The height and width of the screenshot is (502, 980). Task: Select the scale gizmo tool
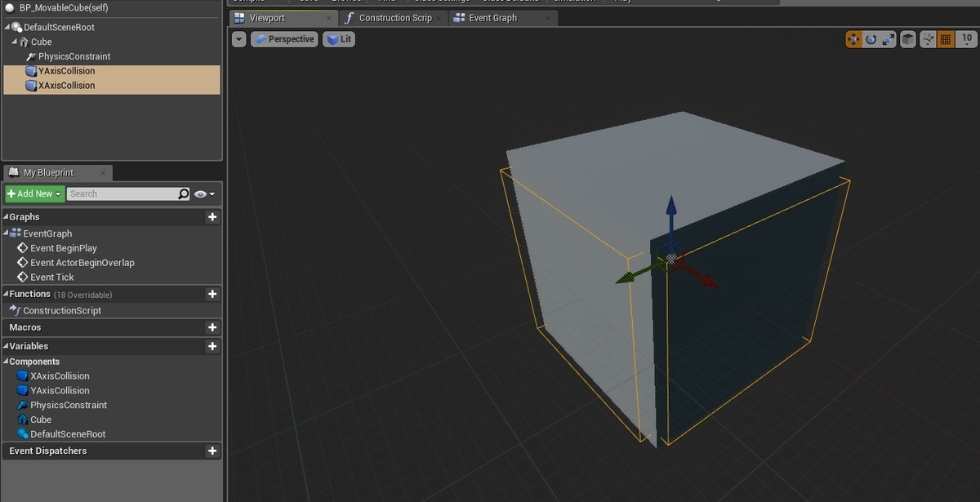(888, 39)
